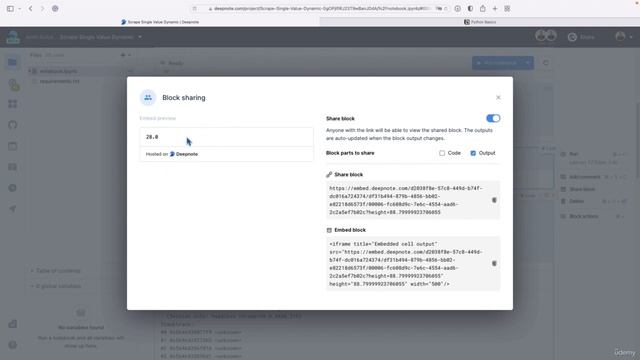Image resolution: width=640 pixels, height=360 pixels.
Task: Click the Run notebook button
Action: [x=497, y=63]
